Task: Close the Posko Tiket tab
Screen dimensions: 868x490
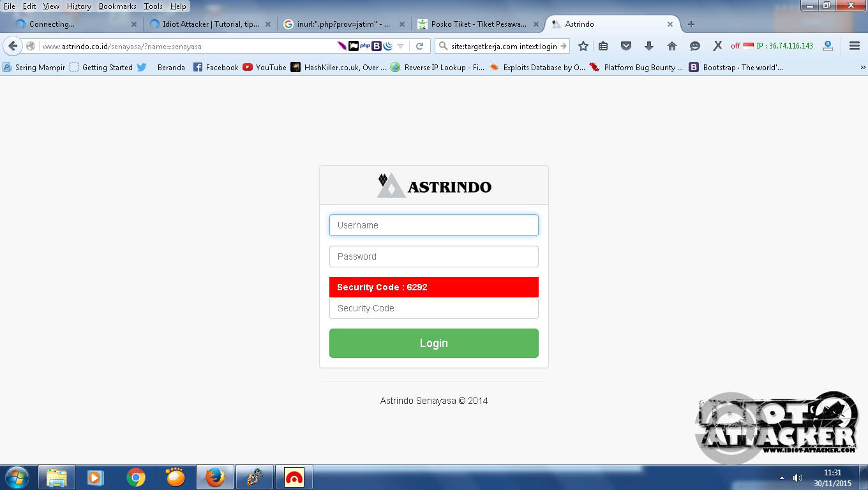Action: [x=536, y=24]
